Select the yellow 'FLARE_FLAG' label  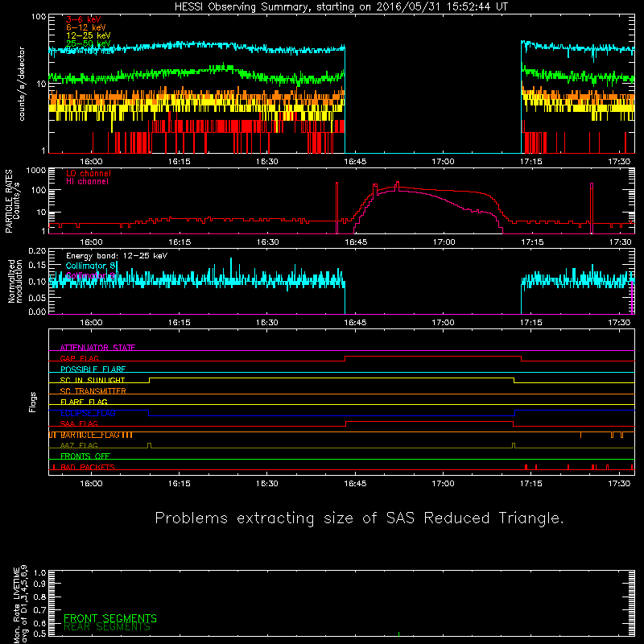point(84,402)
